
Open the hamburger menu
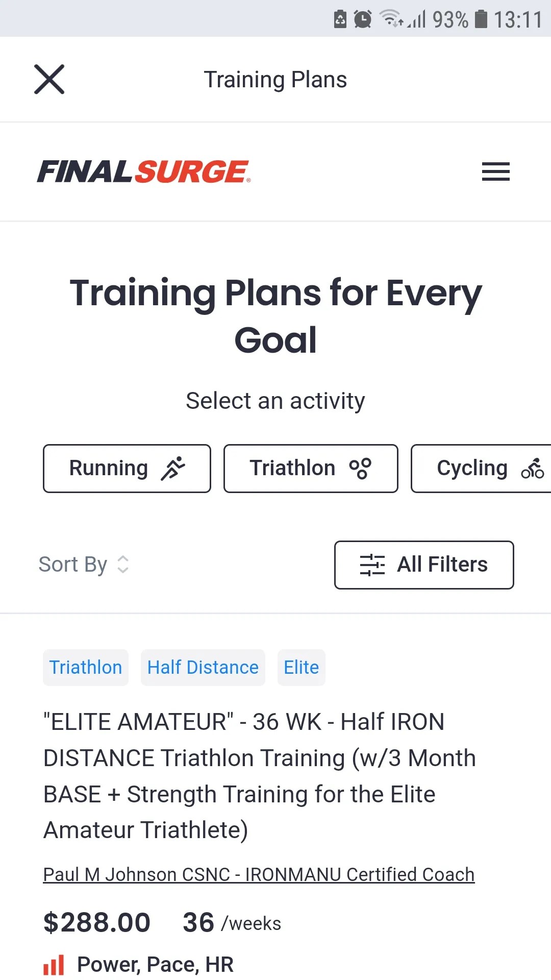pos(495,172)
